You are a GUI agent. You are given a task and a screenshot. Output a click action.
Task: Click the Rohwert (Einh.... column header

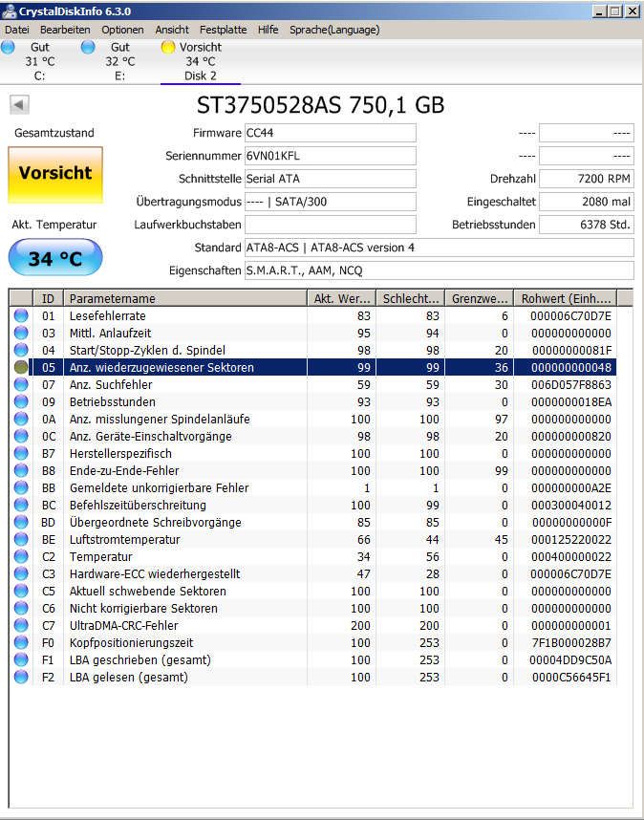click(x=566, y=298)
